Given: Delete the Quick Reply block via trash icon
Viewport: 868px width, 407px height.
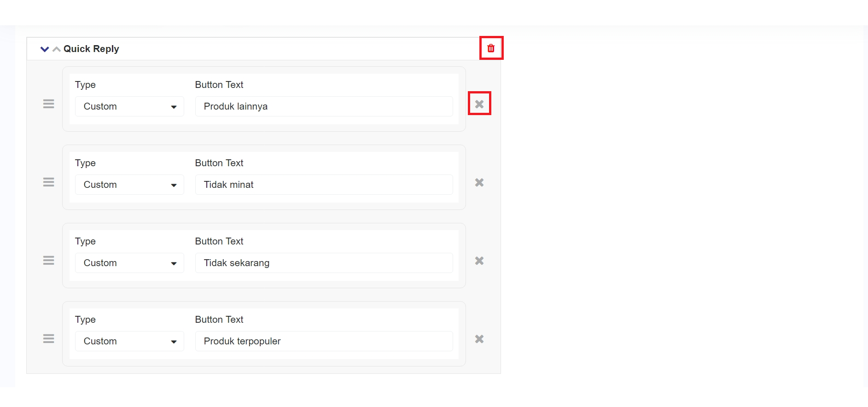Looking at the screenshot, I should (491, 48).
